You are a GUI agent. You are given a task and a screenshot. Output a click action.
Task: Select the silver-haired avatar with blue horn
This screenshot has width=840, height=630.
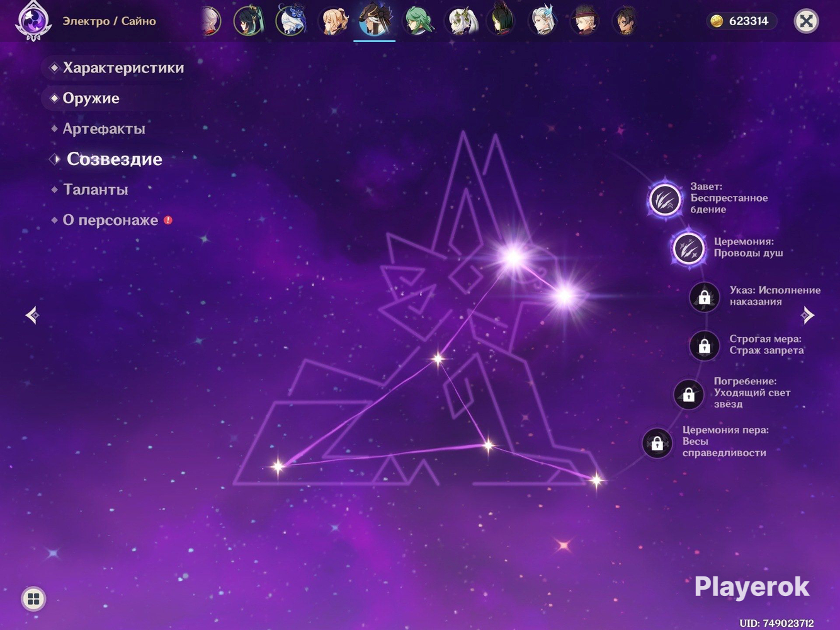point(543,21)
